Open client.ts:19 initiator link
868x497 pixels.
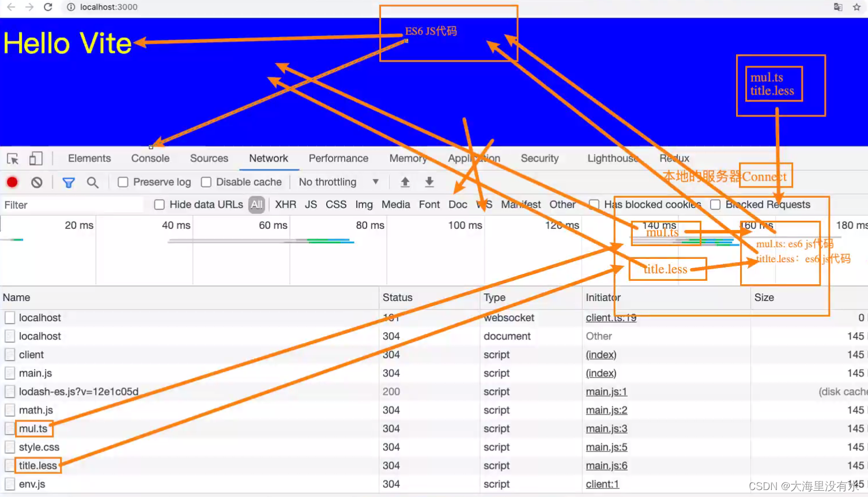coord(611,318)
